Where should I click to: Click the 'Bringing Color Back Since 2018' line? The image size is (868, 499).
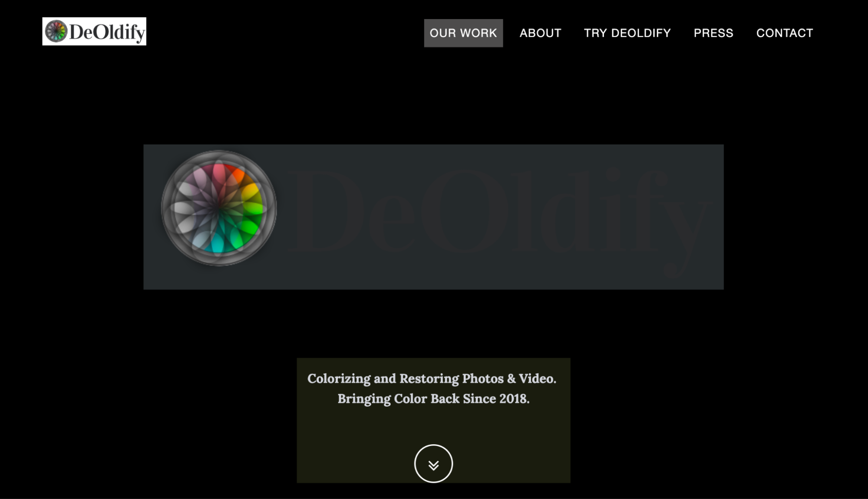point(433,399)
